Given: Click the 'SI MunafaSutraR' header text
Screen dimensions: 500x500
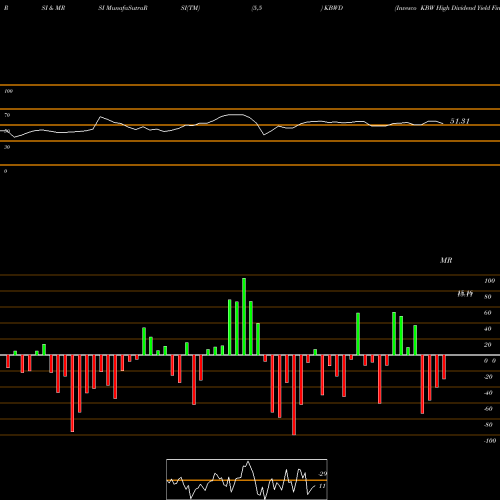Looking at the screenshot, I should [x=123, y=8].
